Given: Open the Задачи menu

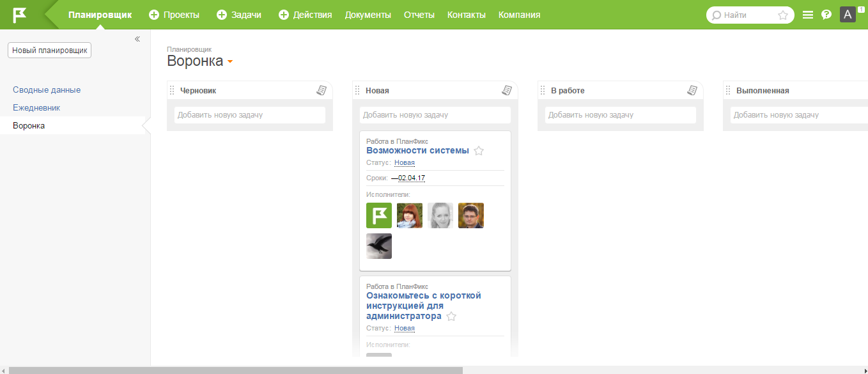Looking at the screenshot, I should [x=246, y=15].
